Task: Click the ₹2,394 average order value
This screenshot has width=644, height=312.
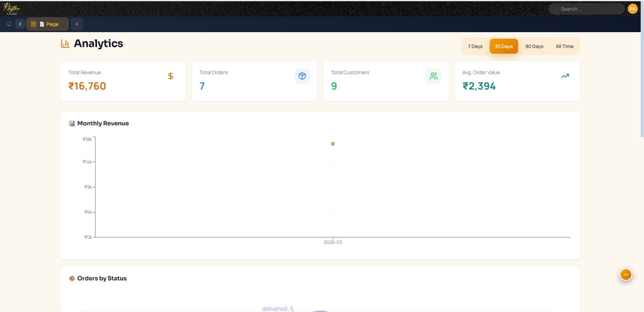Action: point(479,86)
